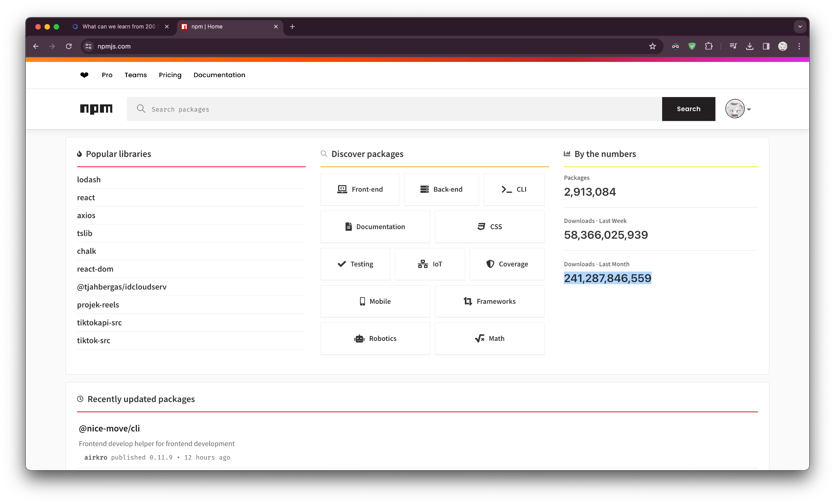This screenshot has width=835, height=504.
Task: Open media control playlist icon
Action: pos(733,46)
